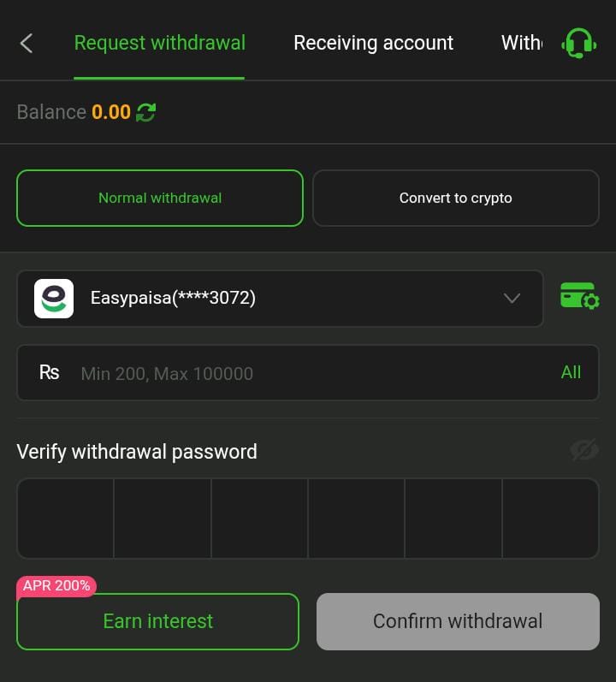The width and height of the screenshot is (616, 682).
Task: Select Normal withdrawal option
Action: pyautogui.click(x=160, y=198)
